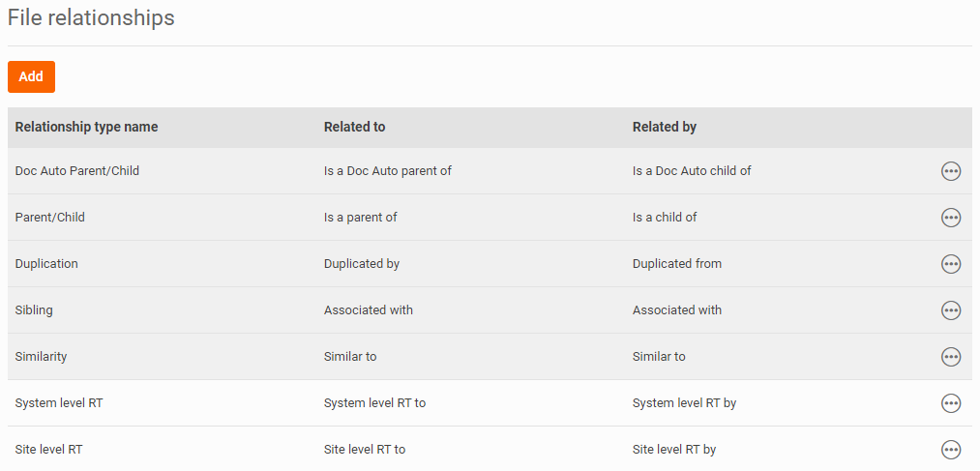Click the 'Duplicated from' cell
The width and height of the screenshot is (980, 471).
(676, 264)
